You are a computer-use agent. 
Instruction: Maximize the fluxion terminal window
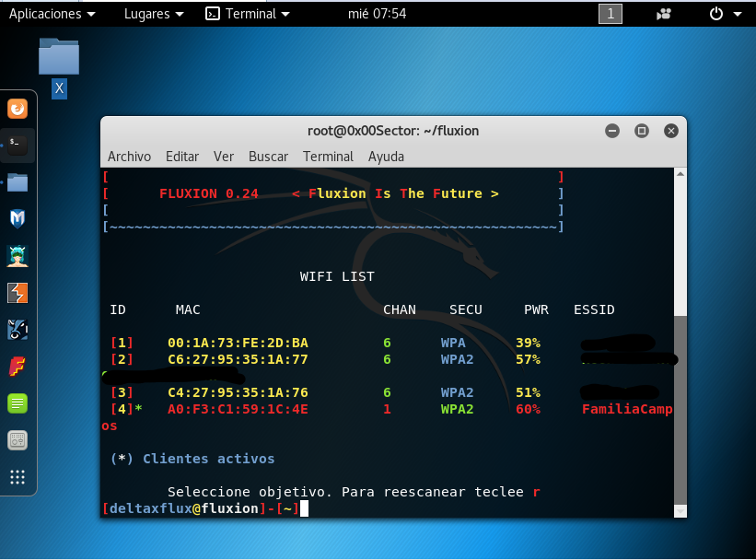[x=642, y=131]
